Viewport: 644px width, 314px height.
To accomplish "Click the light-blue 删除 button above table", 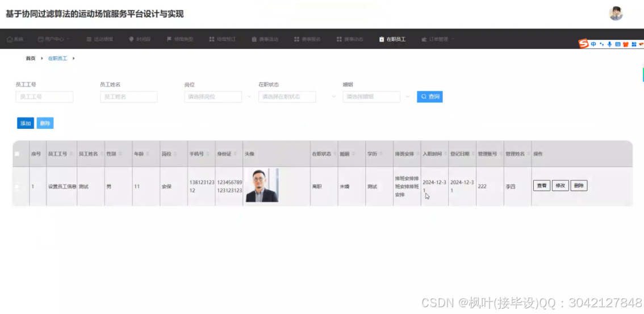I will [45, 123].
